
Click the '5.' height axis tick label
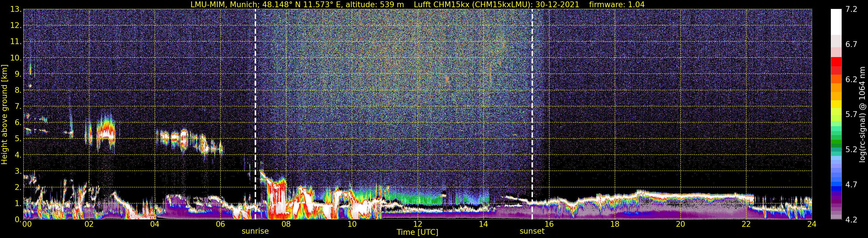(18, 139)
